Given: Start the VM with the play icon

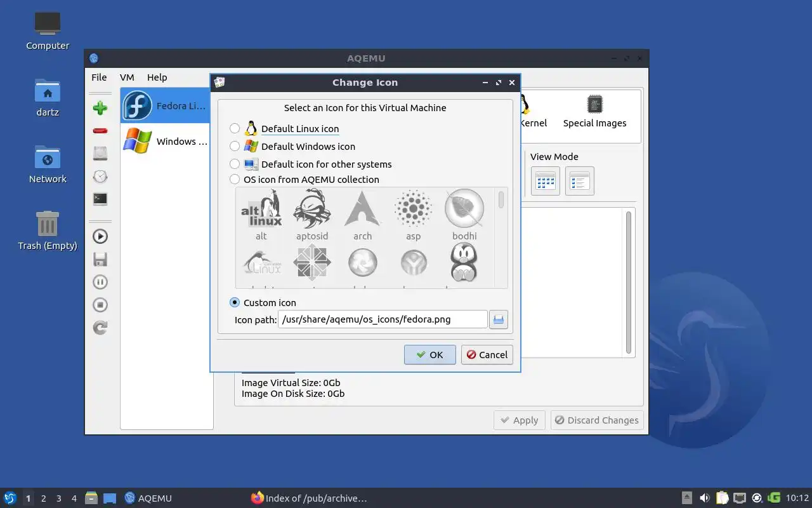Looking at the screenshot, I should [100, 236].
